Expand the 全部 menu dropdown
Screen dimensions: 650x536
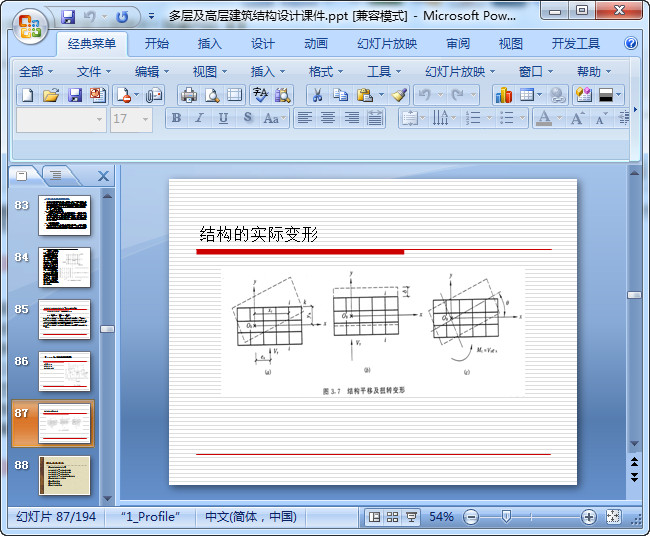pyautogui.click(x=36, y=72)
